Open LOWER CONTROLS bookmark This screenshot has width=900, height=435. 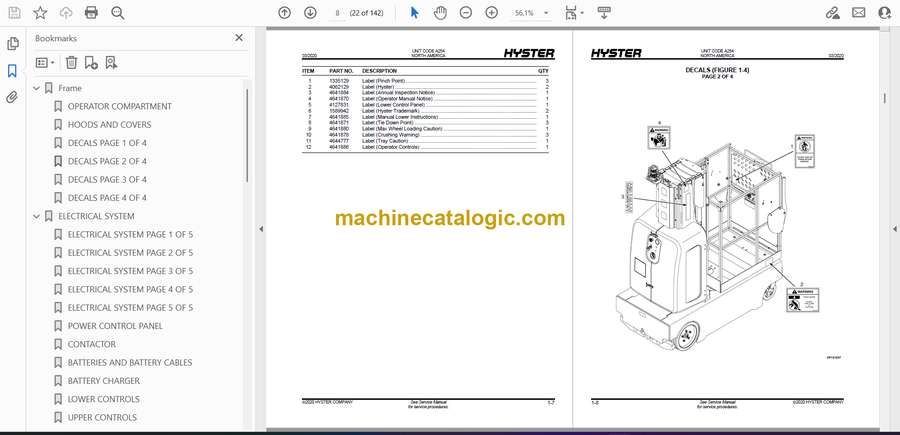coord(104,399)
